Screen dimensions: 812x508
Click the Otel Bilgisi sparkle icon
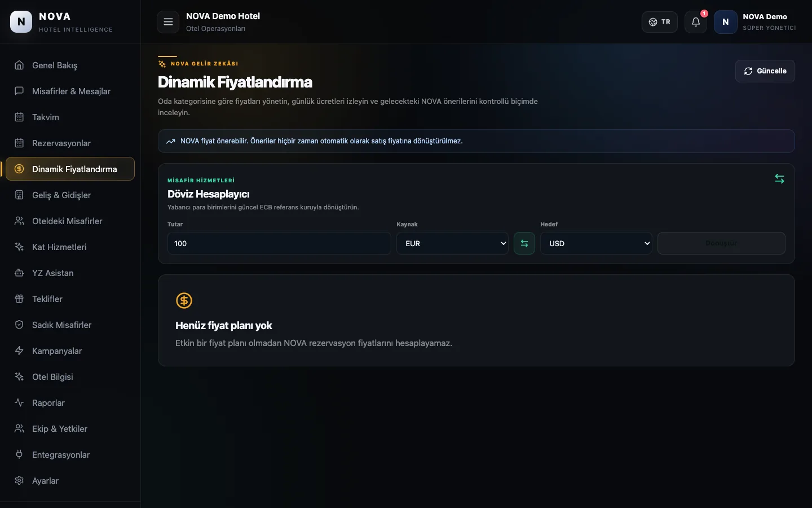pos(19,376)
